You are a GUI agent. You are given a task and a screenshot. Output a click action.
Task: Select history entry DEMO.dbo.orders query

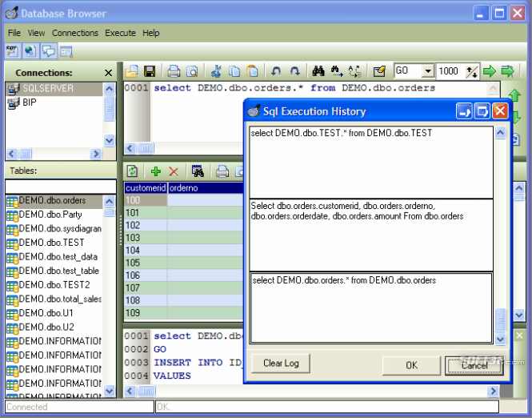click(x=371, y=308)
